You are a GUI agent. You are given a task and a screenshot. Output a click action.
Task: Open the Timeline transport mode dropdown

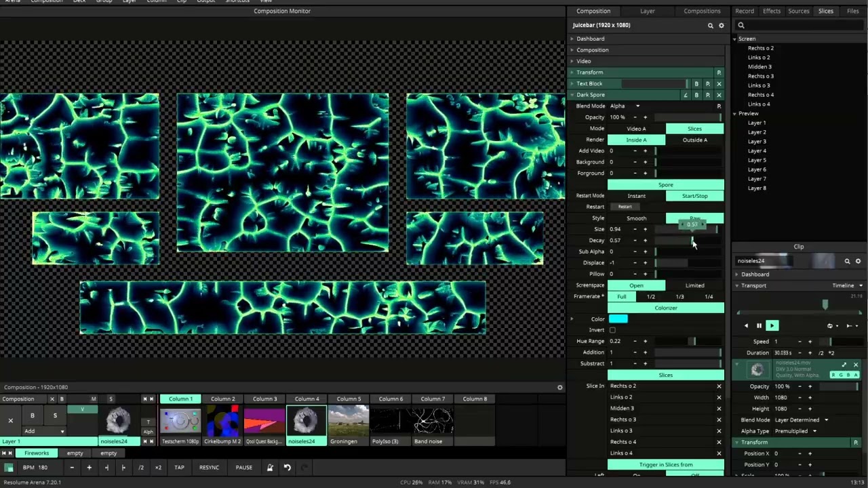tap(848, 285)
